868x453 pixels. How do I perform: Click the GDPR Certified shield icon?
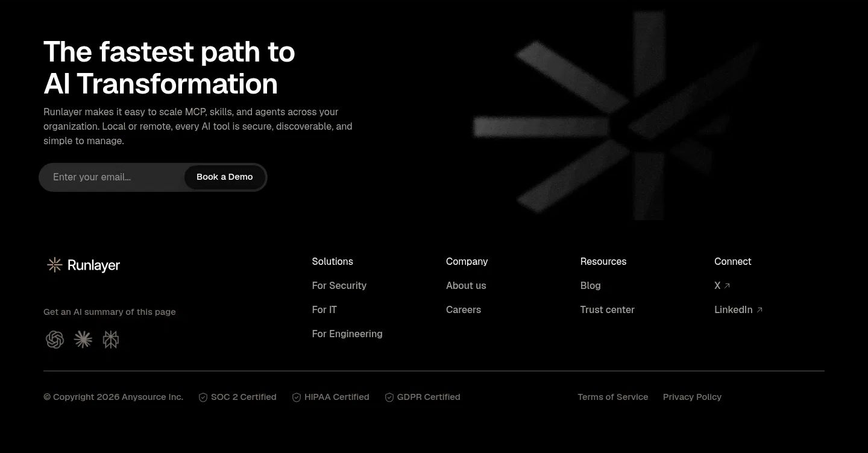[x=389, y=398]
